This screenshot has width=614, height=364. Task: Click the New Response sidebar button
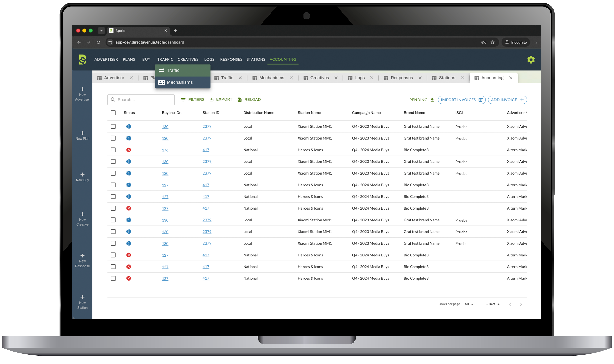pos(82,261)
